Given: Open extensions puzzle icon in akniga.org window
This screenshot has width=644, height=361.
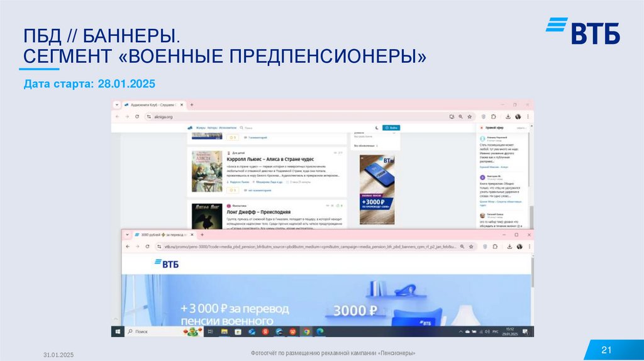Looking at the screenshot, I should [493, 116].
